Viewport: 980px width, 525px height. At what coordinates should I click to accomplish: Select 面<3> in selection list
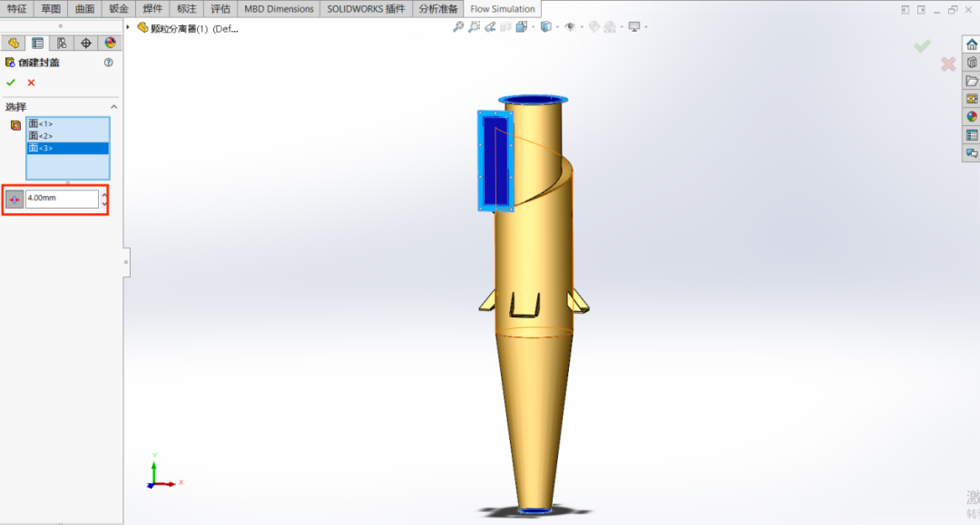click(67, 148)
